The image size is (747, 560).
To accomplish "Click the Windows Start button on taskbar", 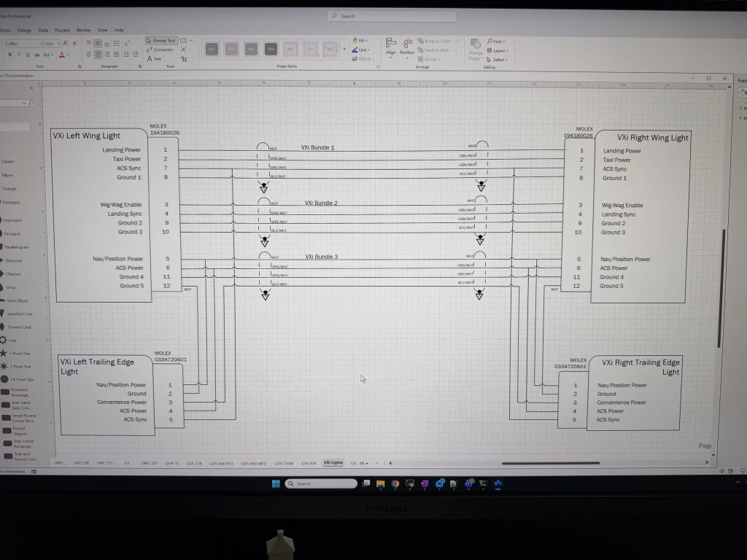I will tap(276, 483).
